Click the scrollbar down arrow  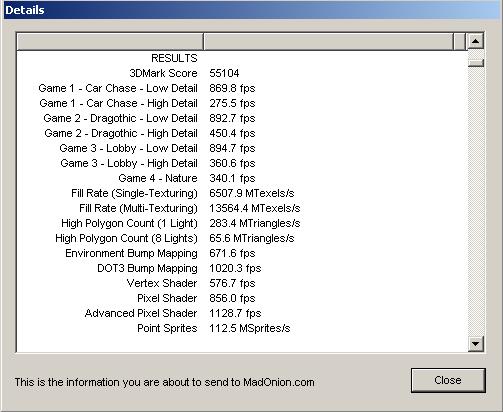click(476, 343)
